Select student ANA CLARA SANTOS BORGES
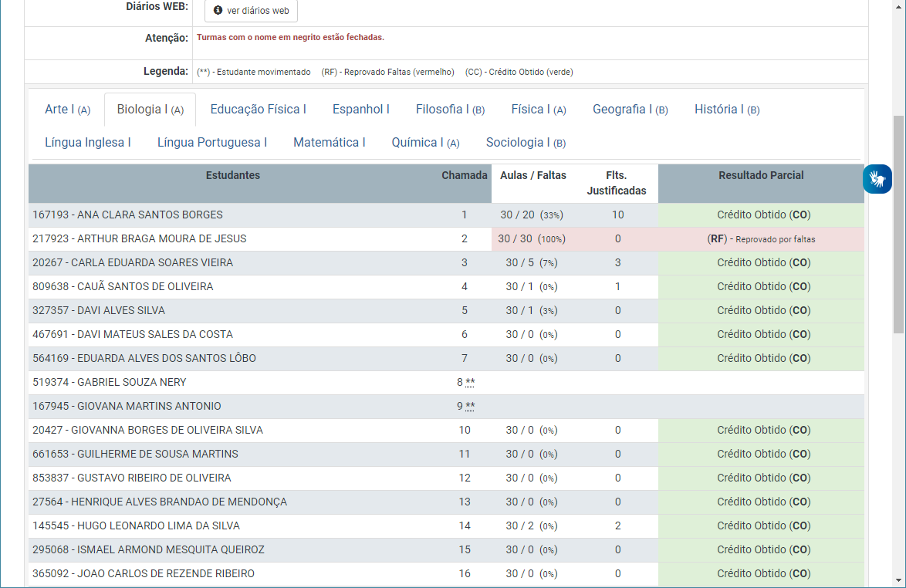Viewport: 906px width, 588px height. click(x=127, y=215)
